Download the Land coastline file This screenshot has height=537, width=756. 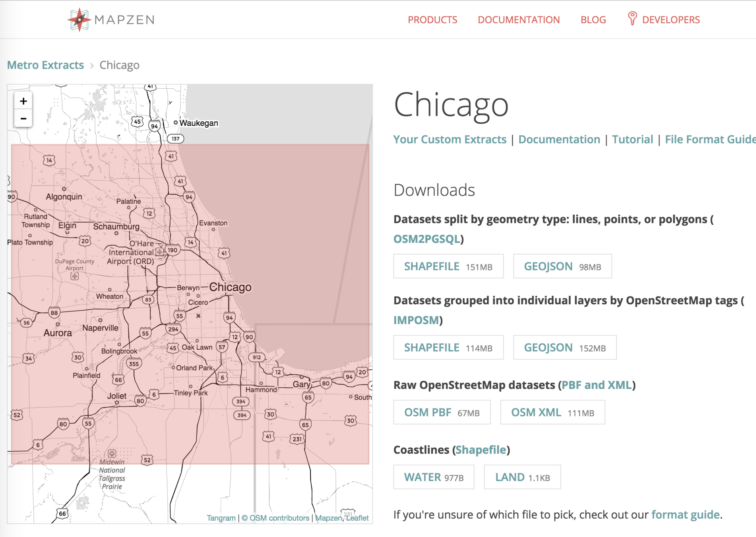522,477
